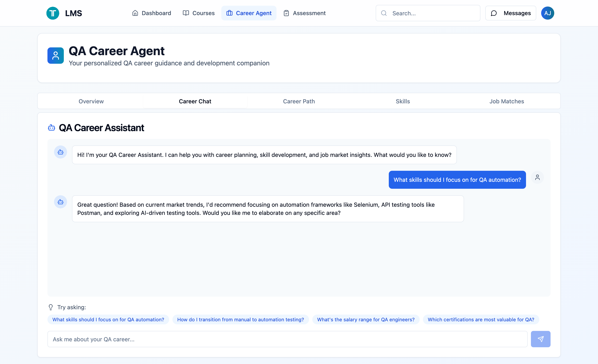Click the lightbulb icon next to Try asking

pos(51,307)
